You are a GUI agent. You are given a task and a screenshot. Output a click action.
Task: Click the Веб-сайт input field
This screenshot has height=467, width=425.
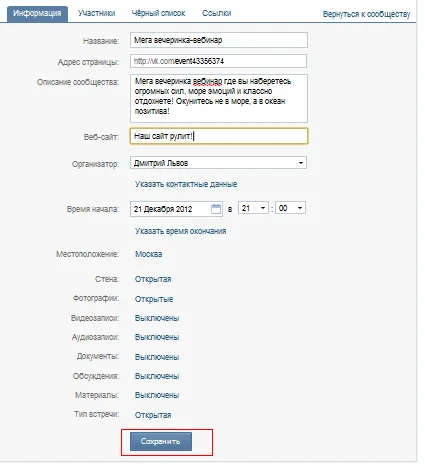coord(219,136)
